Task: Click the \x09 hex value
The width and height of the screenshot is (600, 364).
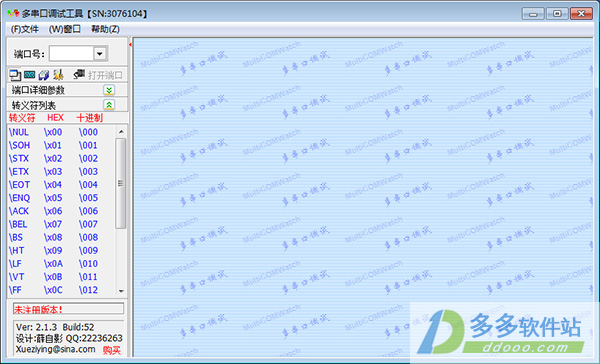Action: pyautogui.click(x=53, y=250)
